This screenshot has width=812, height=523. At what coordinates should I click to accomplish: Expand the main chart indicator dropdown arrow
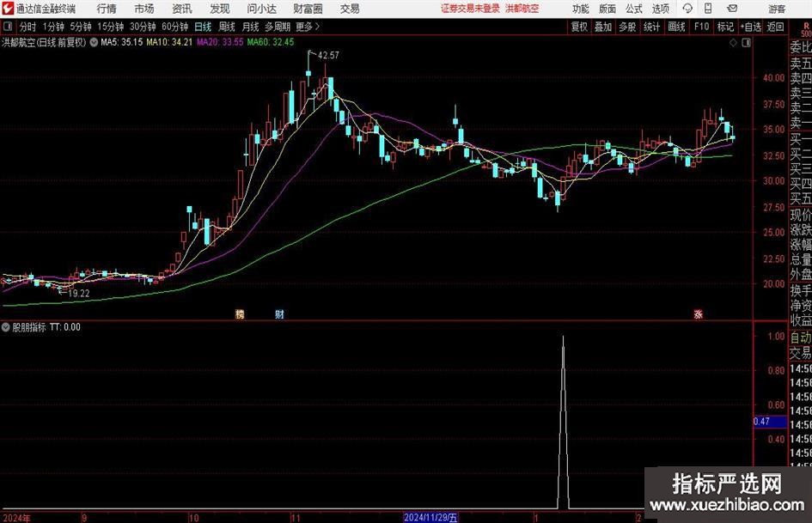point(94,42)
